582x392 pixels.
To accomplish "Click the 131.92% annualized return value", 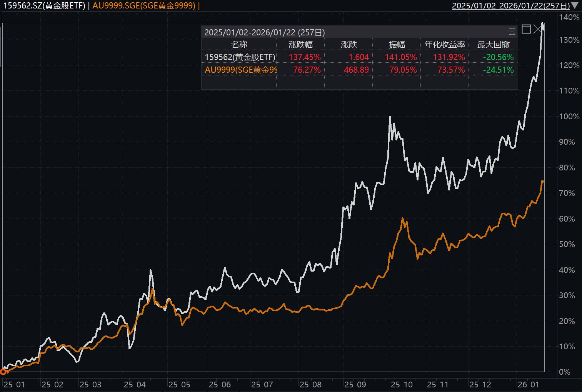I will (449, 57).
